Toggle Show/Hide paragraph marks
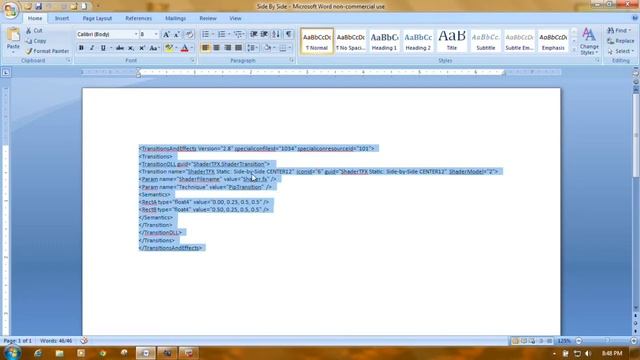 click(289, 34)
